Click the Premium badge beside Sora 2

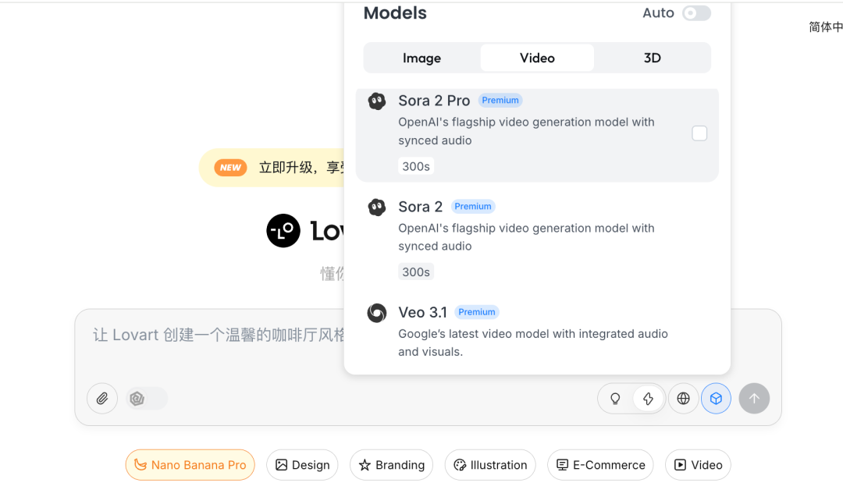coord(473,206)
